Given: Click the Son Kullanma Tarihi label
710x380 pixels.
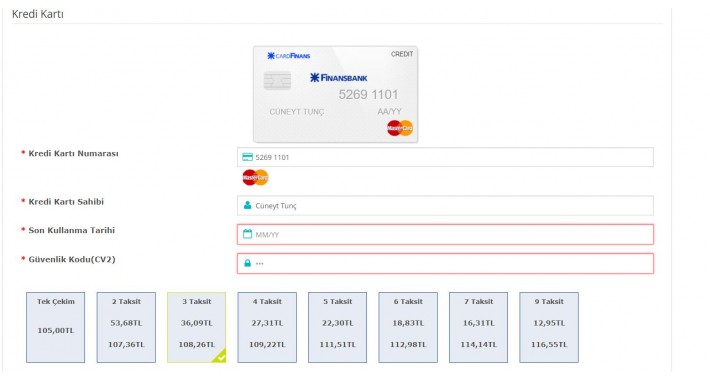Looking at the screenshot, I should click(72, 231).
